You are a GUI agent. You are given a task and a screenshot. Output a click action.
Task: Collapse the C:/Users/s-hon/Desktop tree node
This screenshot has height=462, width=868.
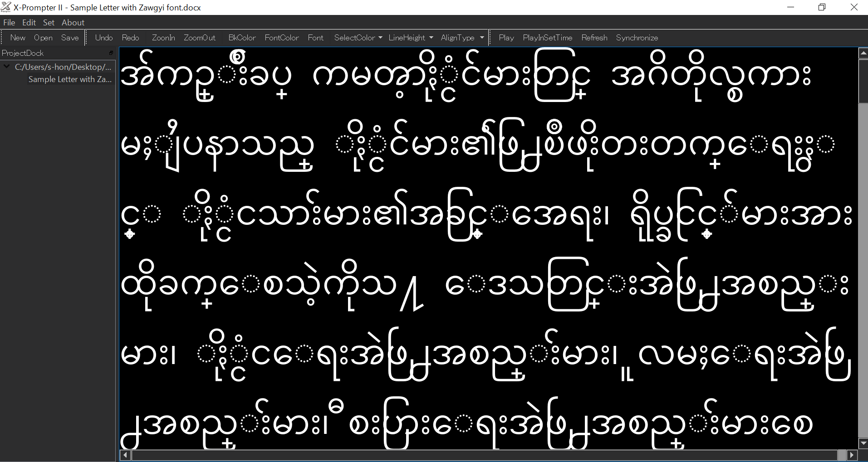pyautogui.click(x=7, y=67)
